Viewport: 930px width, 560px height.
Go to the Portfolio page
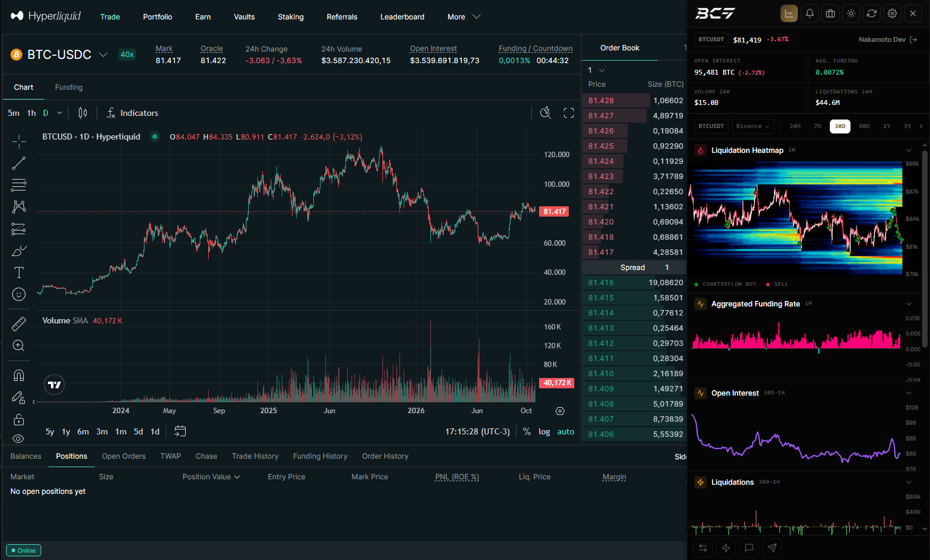pos(158,17)
